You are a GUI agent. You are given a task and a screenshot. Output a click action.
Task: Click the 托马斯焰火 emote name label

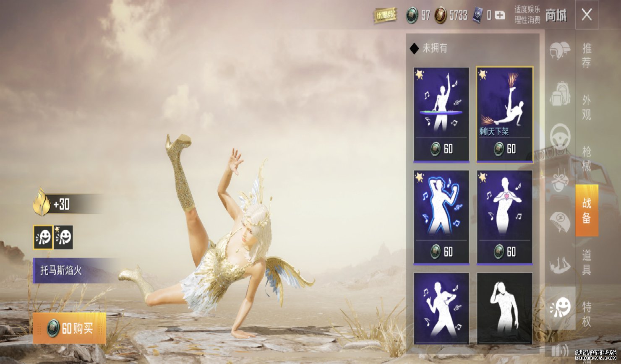[x=61, y=270]
